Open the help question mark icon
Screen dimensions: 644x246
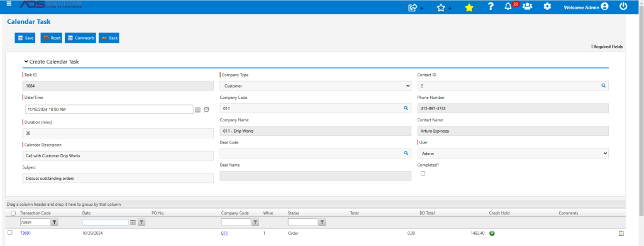click(x=491, y=6)
